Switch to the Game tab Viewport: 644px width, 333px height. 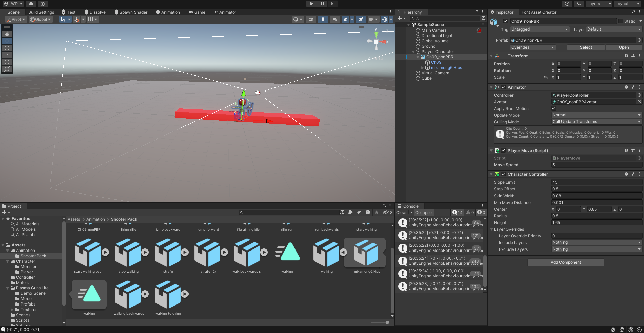pos(197,12)
